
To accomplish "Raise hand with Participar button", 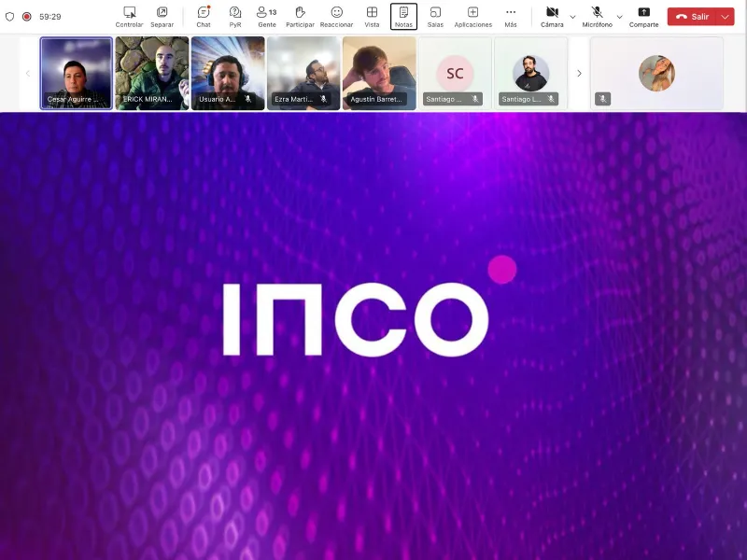I will (x=300, y=16).
